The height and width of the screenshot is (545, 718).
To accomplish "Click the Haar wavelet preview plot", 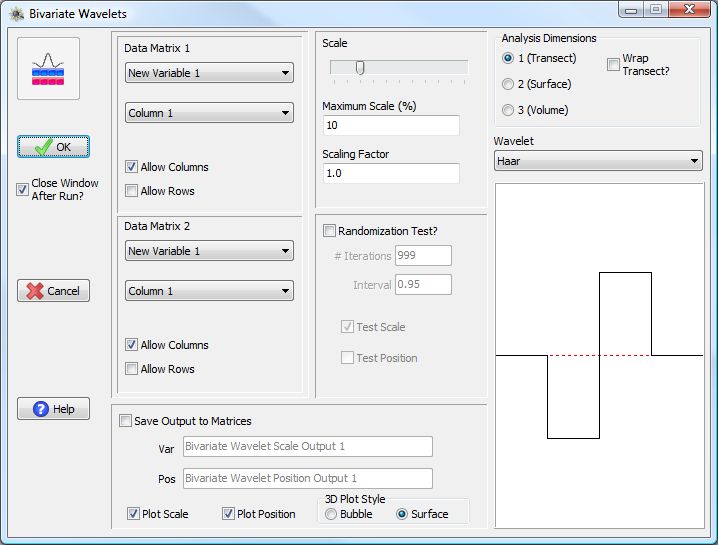I will 599,355.
